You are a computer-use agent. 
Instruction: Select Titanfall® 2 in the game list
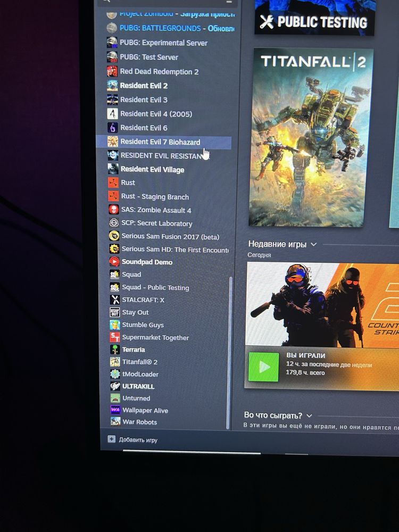pos(140,362)
